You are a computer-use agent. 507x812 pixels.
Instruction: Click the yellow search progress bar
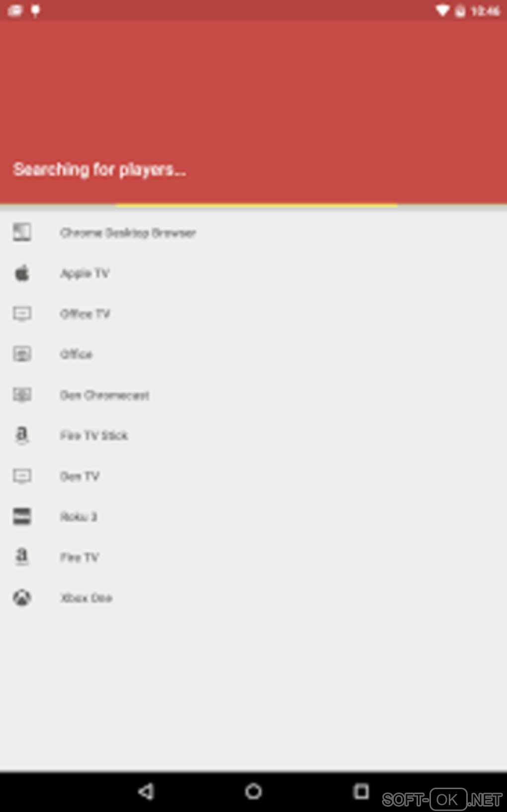pos(256,205)
